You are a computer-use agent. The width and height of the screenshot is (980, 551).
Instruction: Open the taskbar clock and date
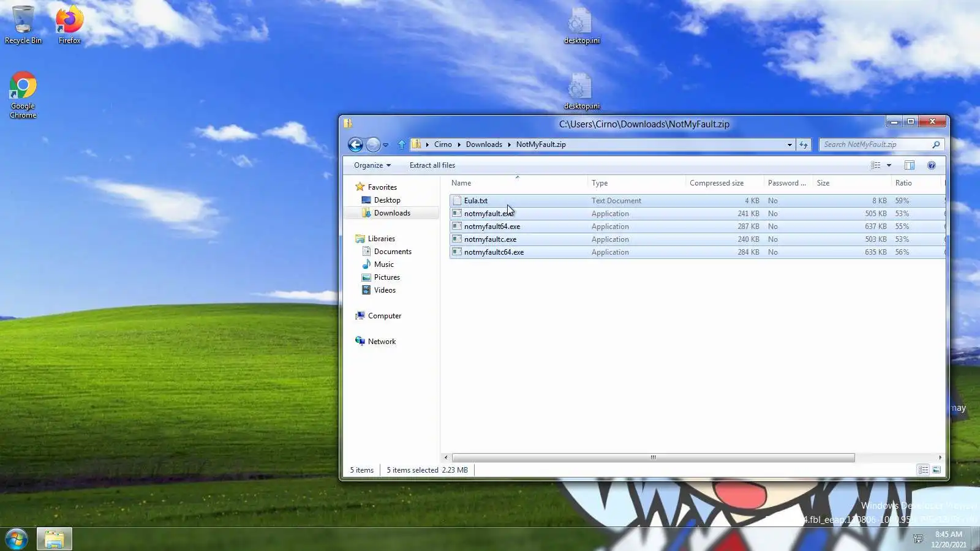[949, 539]
